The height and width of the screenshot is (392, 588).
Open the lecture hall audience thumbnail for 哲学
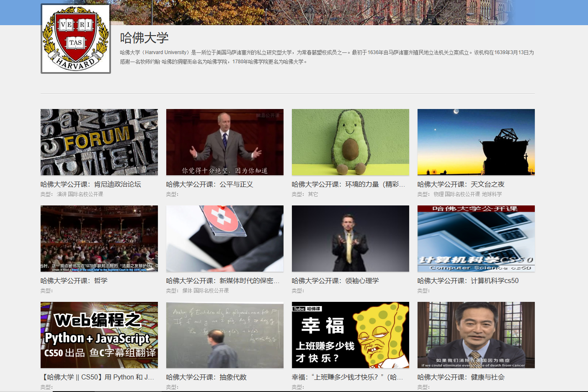[x=99, y=239]
